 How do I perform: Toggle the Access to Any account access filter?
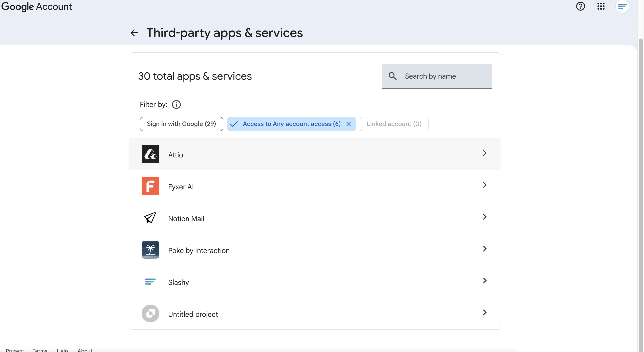tap(291, 124)
